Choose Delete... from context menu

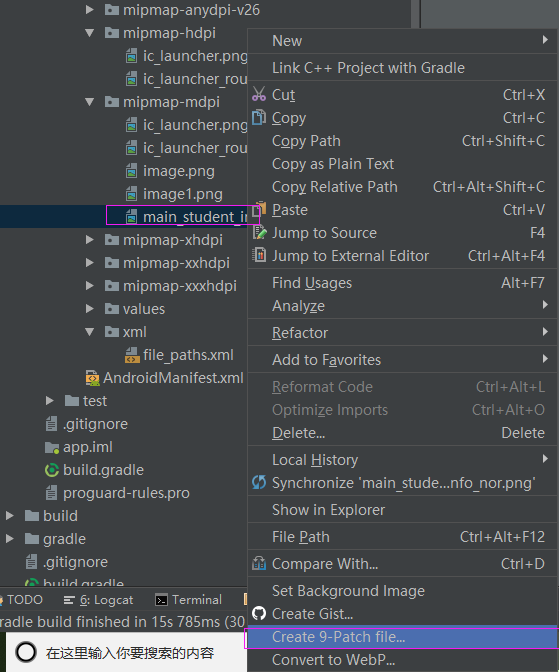[x=402, y=433]
